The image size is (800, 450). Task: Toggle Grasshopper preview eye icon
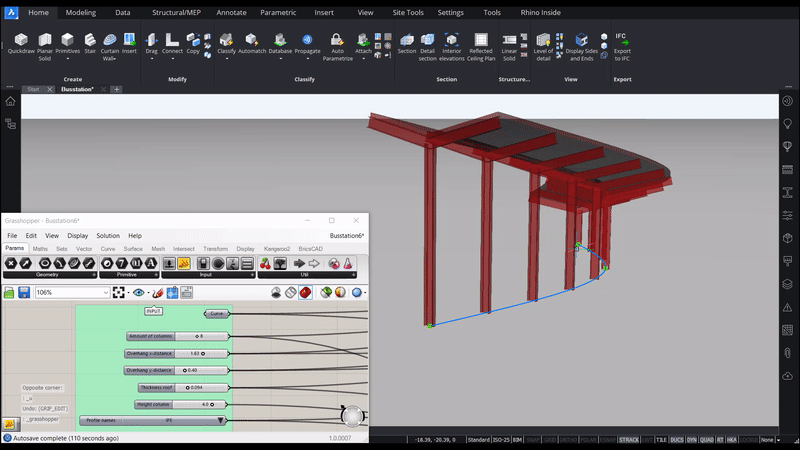tap(139, 293)
